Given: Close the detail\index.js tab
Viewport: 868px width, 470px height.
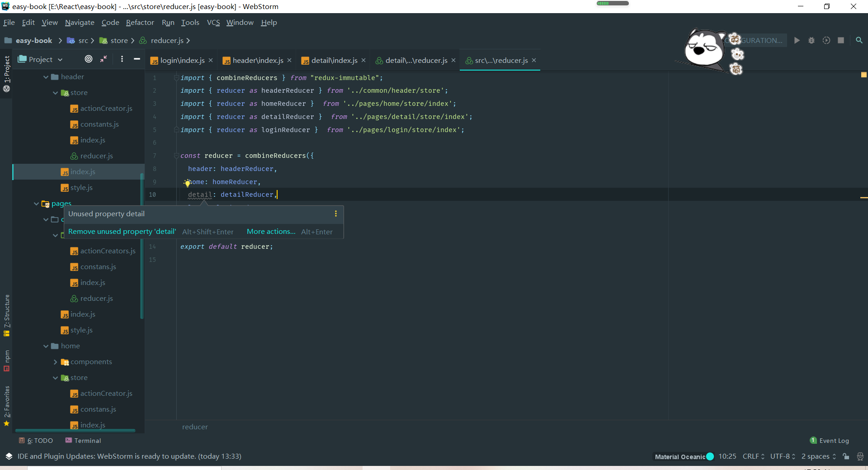Looking at the screenshot, I should pos(363,60).
